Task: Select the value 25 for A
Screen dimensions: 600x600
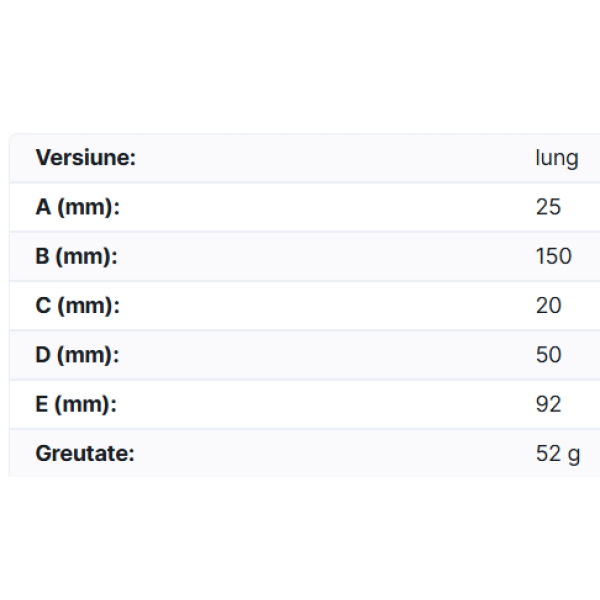Action: [548, 207]
